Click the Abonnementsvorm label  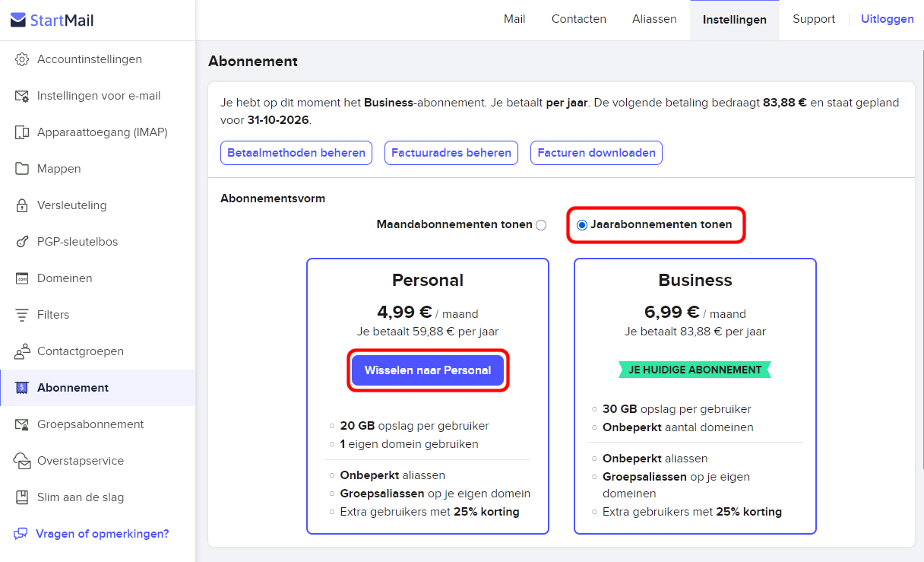(273, 198)
